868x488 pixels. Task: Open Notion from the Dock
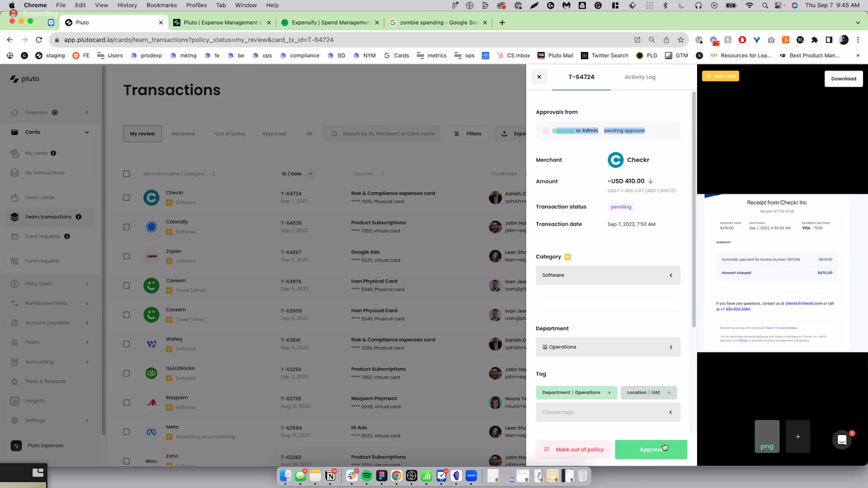click(330, 476)
